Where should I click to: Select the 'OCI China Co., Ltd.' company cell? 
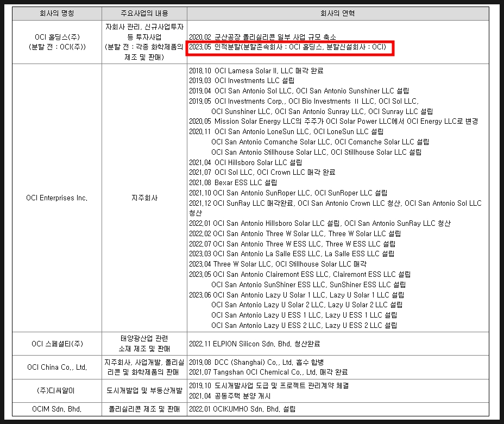57,367
